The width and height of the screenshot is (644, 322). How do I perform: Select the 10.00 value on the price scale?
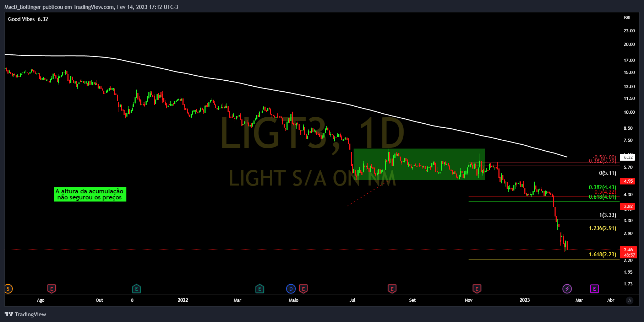tap(629, 112)
